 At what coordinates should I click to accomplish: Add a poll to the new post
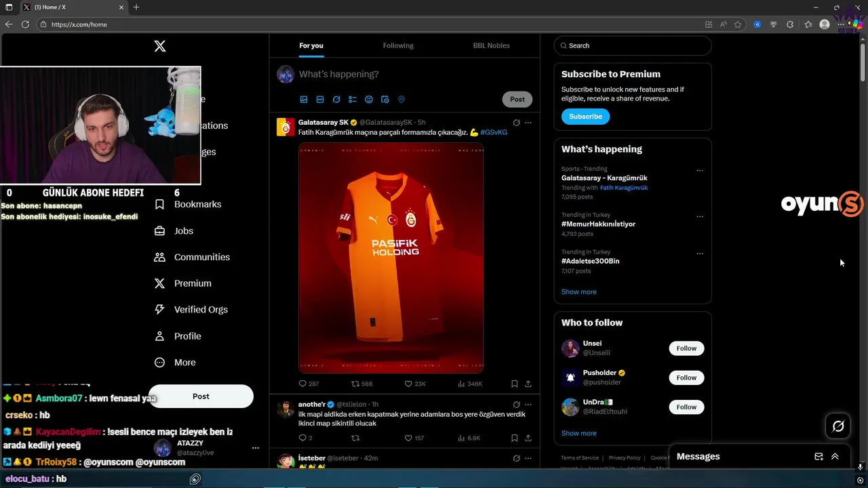coord(353,99)
